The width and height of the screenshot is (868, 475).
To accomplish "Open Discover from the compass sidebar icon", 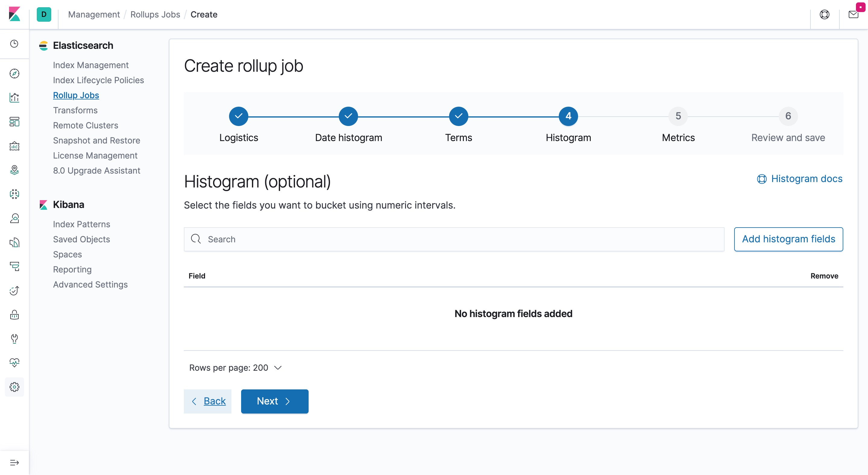I will (x=14, y=74).
